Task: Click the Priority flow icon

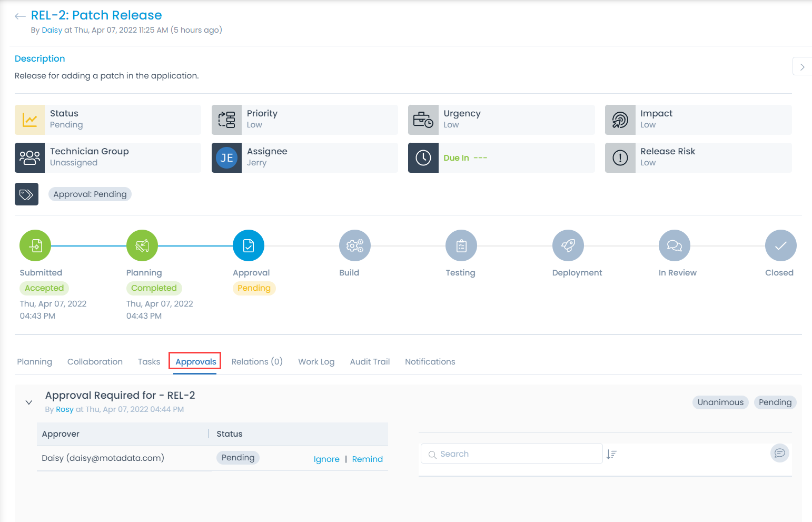Action: click(x=226, y=120)
